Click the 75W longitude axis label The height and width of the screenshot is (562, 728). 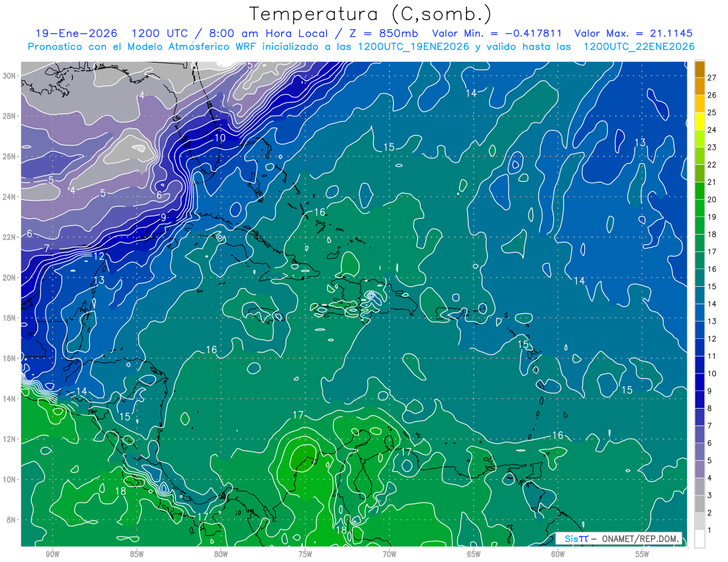click(305, 554)
